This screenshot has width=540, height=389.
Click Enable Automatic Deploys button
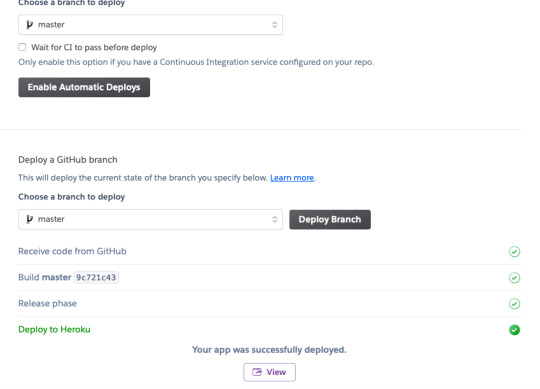click(x=84, y=87)
